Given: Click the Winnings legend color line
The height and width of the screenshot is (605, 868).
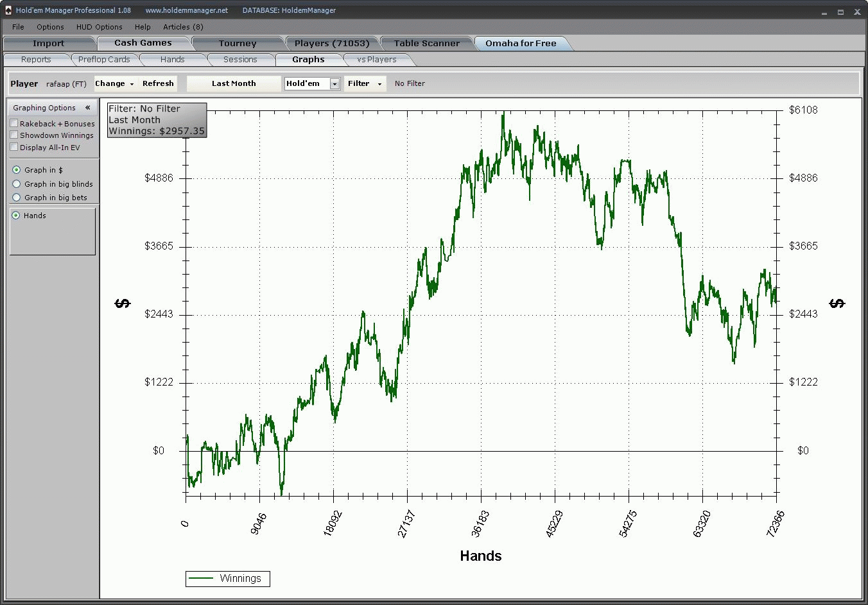Looking at the screenshot, I should point(201,578).
